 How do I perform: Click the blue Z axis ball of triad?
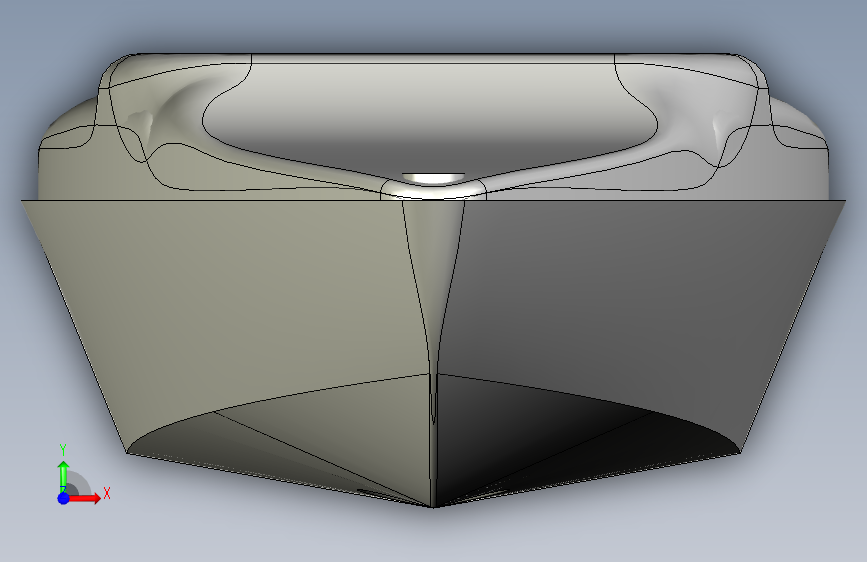63,498
